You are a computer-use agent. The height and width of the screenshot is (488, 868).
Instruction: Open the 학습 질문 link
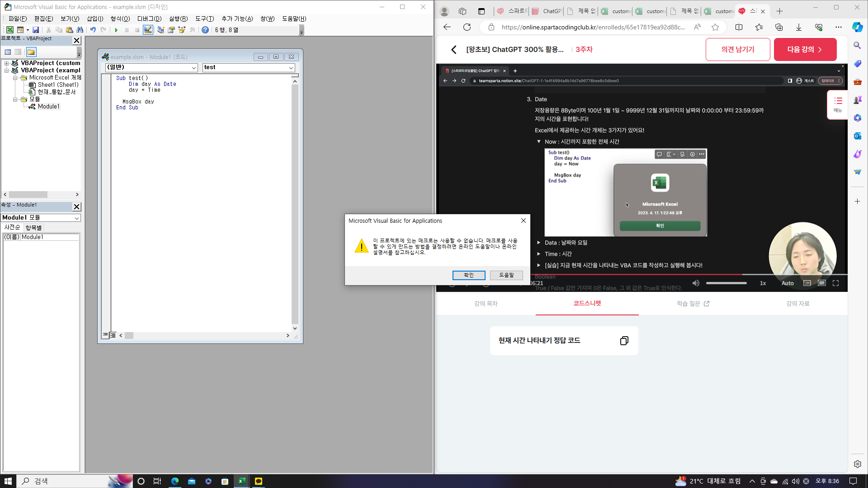tap(693, 304)
